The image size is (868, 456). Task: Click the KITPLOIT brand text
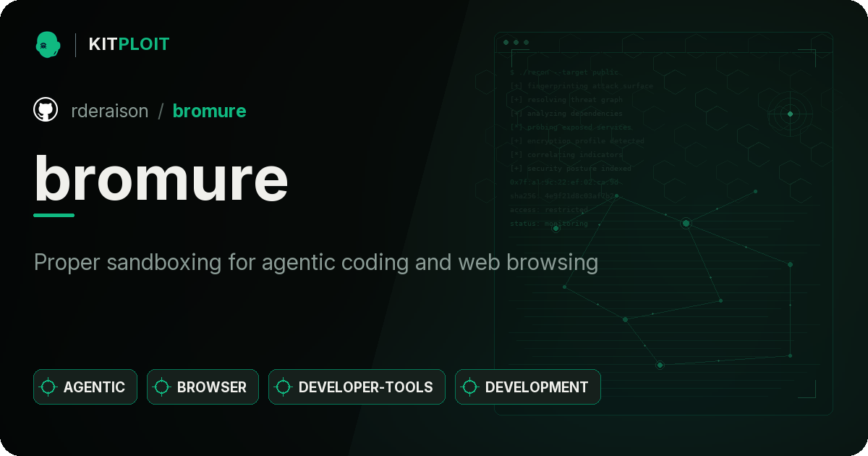point(129,44)
